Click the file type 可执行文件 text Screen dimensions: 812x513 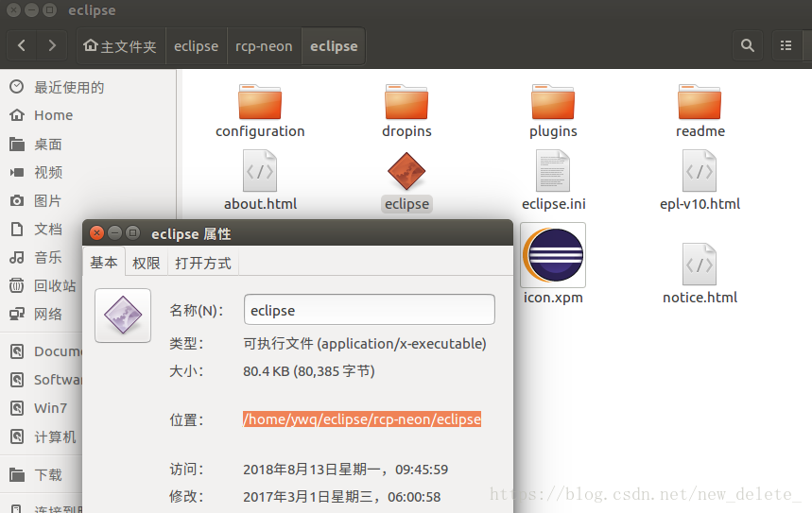[365, 344]
